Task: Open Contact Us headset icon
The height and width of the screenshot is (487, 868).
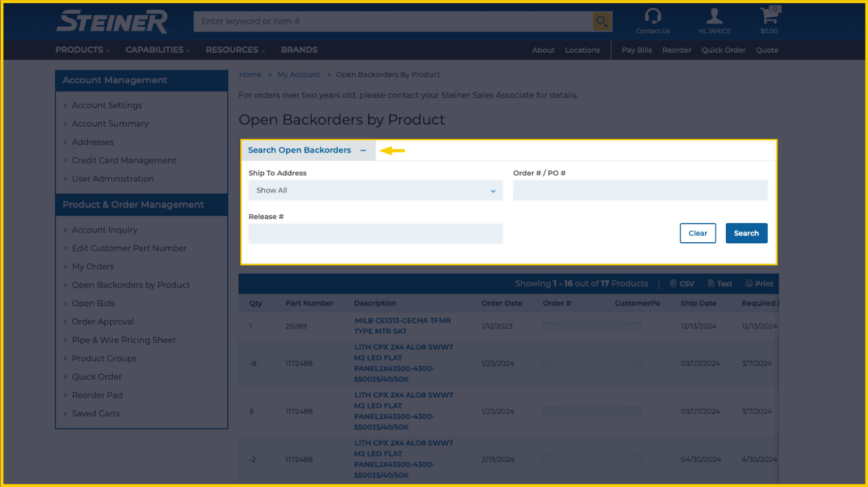Action: [x=652, y=16]
